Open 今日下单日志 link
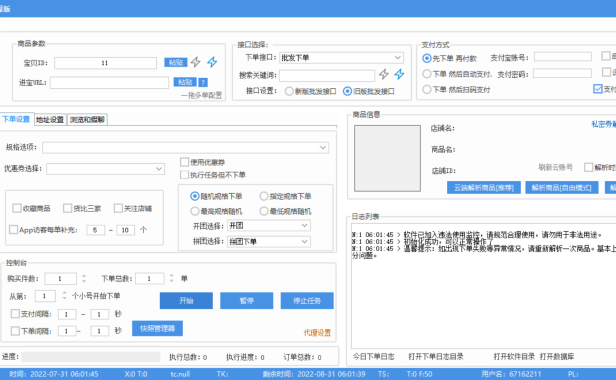Viewport: 616px width, 380px height. click(373, 356)
